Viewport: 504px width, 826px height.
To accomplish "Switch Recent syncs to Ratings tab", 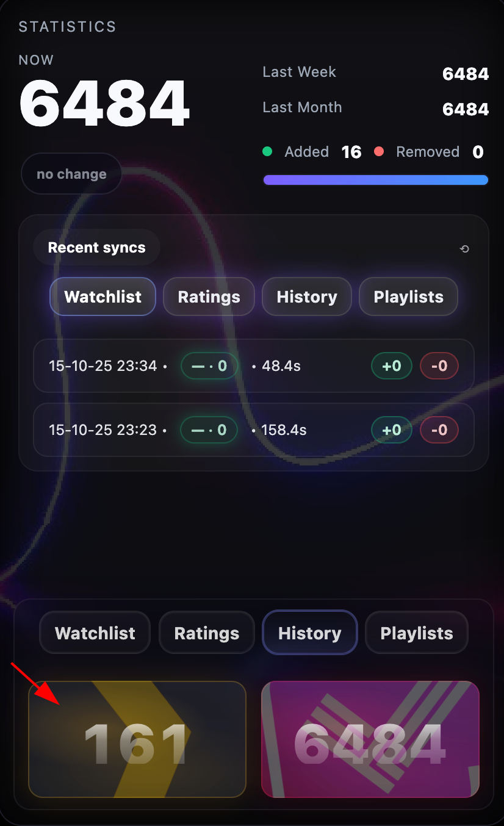I will pyautogui.click(x=209, y=297).
